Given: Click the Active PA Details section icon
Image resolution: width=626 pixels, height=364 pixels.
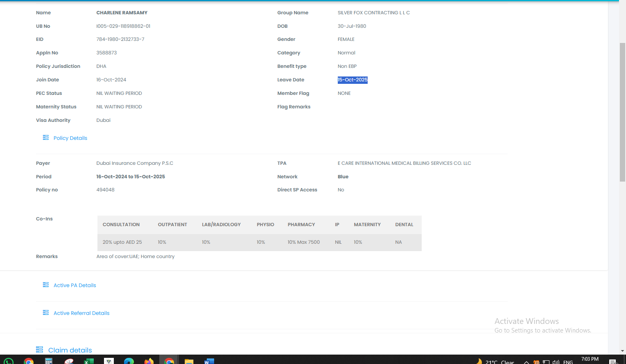Looking at the screenshot, I should (x=46, y=285).
